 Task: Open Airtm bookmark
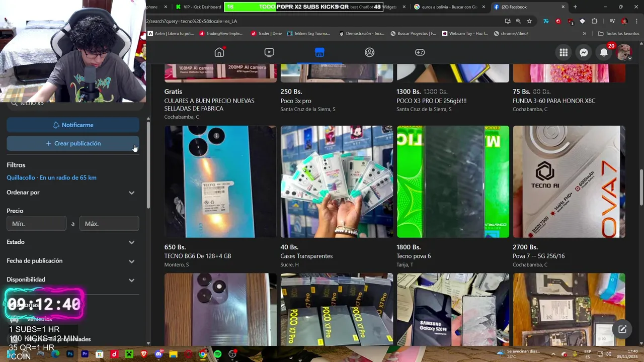click(171, 34)
